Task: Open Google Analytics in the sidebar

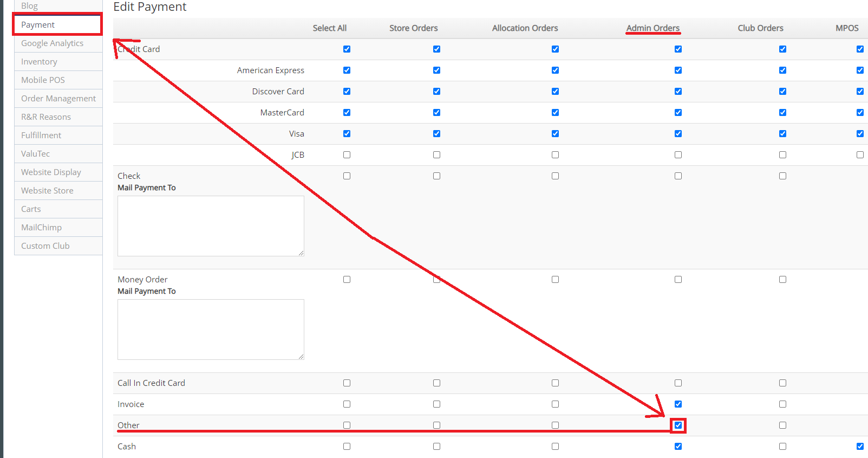Action: (52, 43)
